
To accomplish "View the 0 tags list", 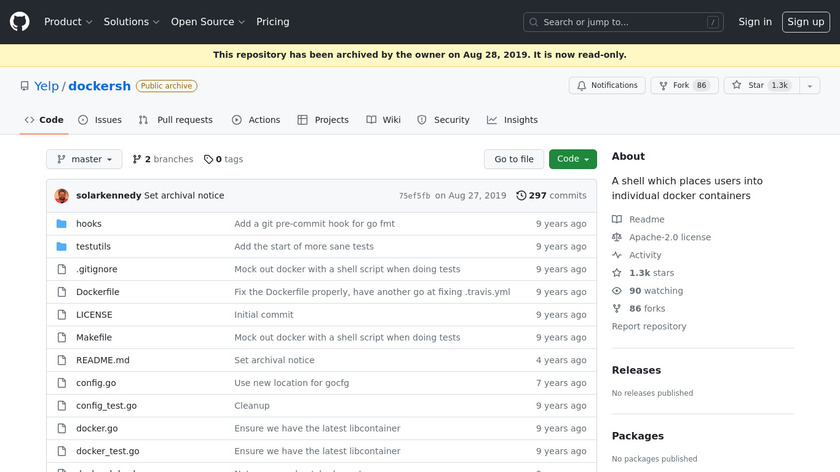I will pyautogui.click(x=223, y=159).
